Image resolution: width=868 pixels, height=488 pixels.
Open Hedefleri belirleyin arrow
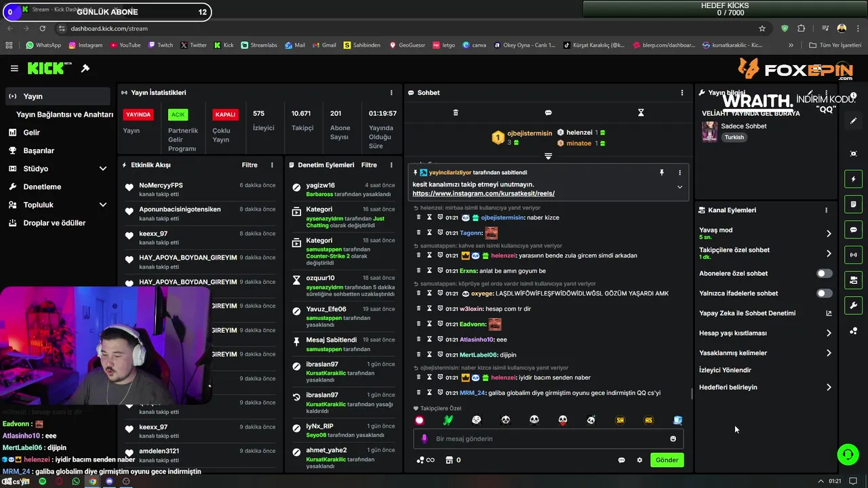tap(829, 388)
